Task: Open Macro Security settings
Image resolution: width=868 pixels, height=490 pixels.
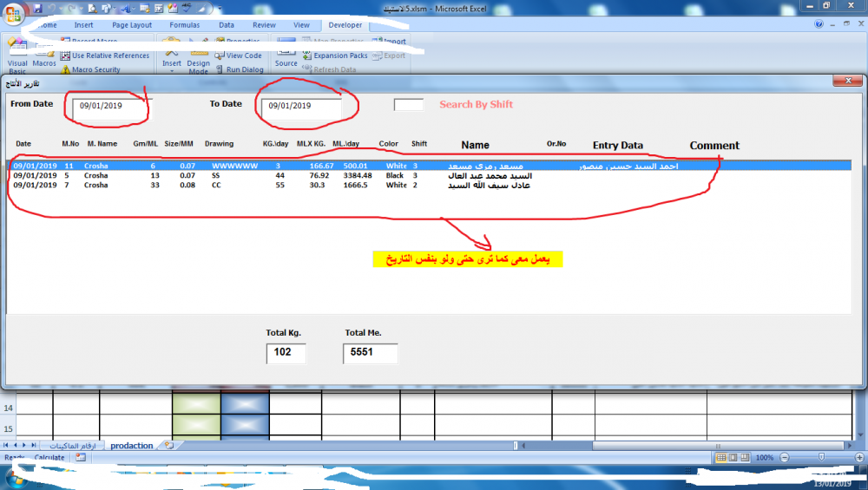Action: (x=90, y=69)
